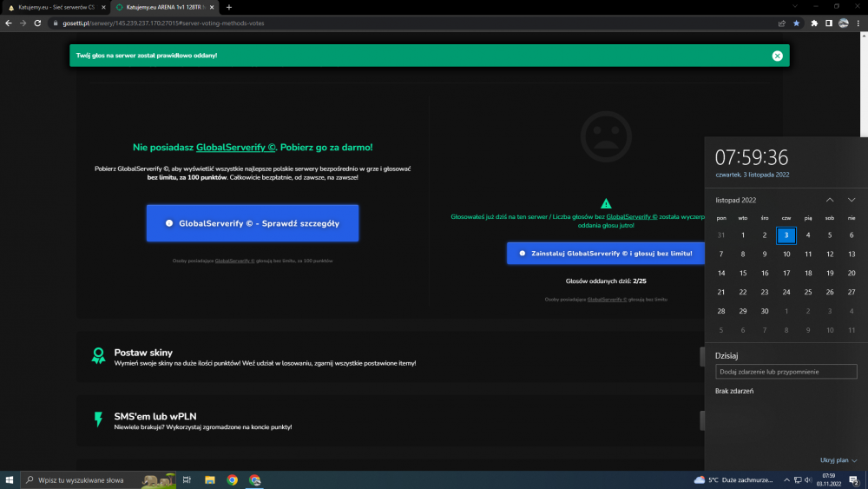Go to previous month in calendar

(830, 200)
